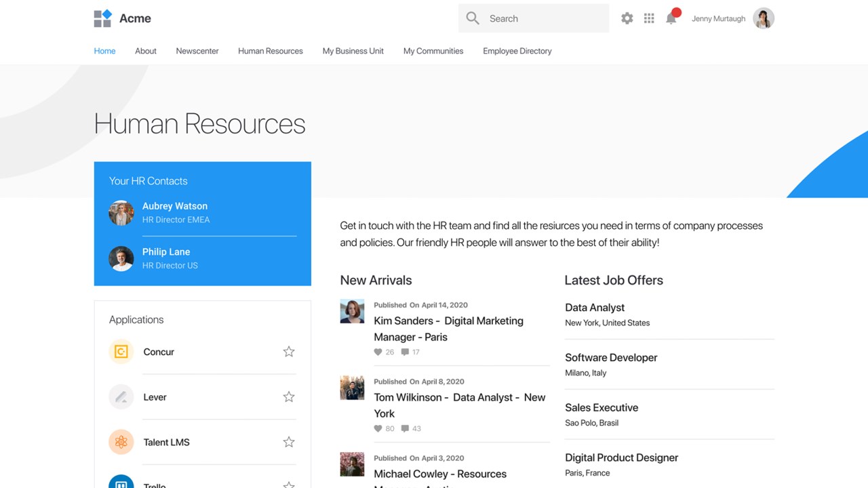
Task: Click the Acme logo icon
Action: point(102,18)
